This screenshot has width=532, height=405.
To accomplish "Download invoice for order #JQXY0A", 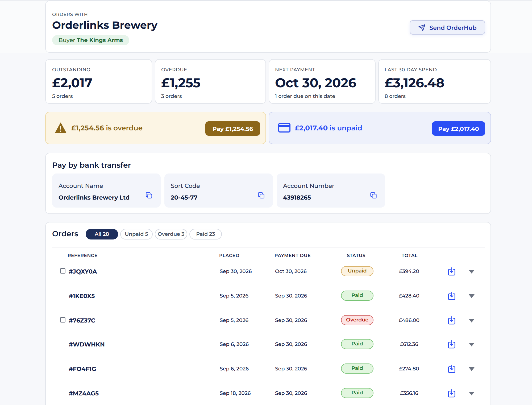I will pyautogui.click(x=452, y=271).
